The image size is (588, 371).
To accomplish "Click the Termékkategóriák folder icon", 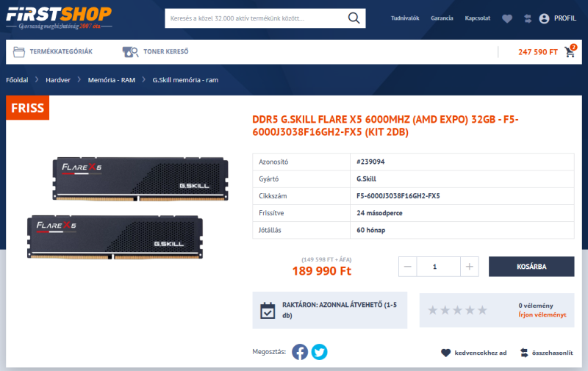I will 19,51.
